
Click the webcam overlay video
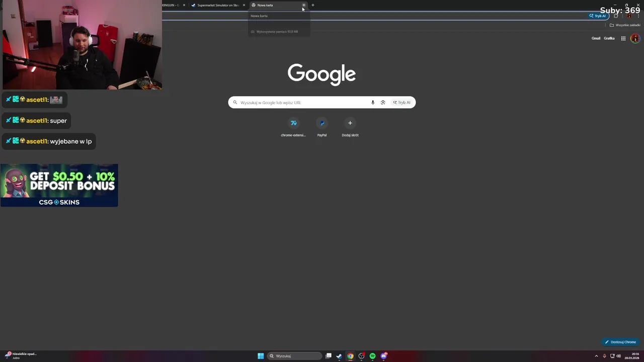click(82, 45)
